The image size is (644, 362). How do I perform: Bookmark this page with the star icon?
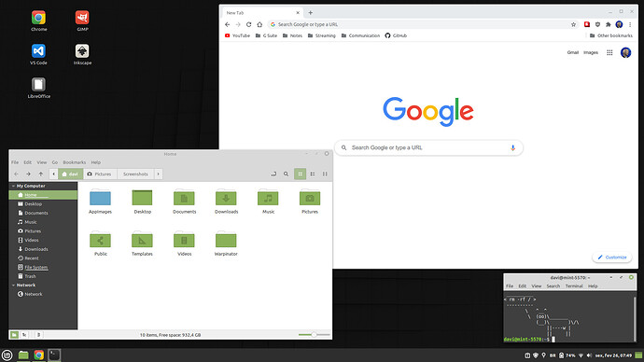[573, 24]
